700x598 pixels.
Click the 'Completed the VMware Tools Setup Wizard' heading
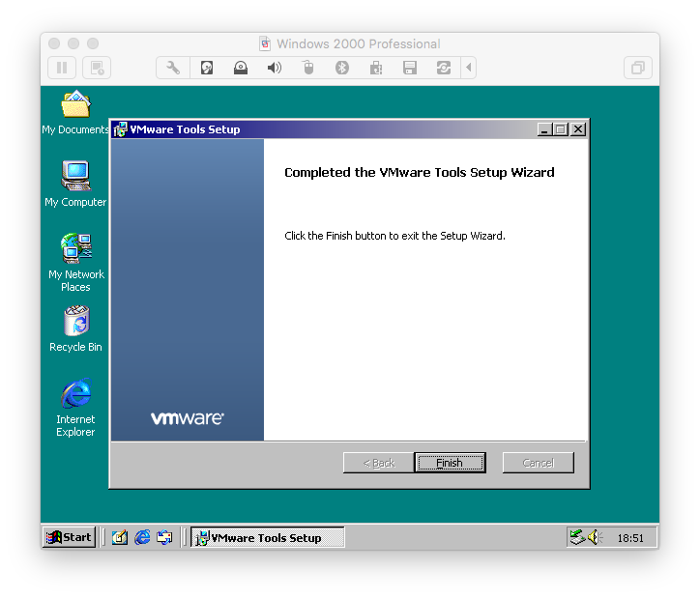[420, 172]
